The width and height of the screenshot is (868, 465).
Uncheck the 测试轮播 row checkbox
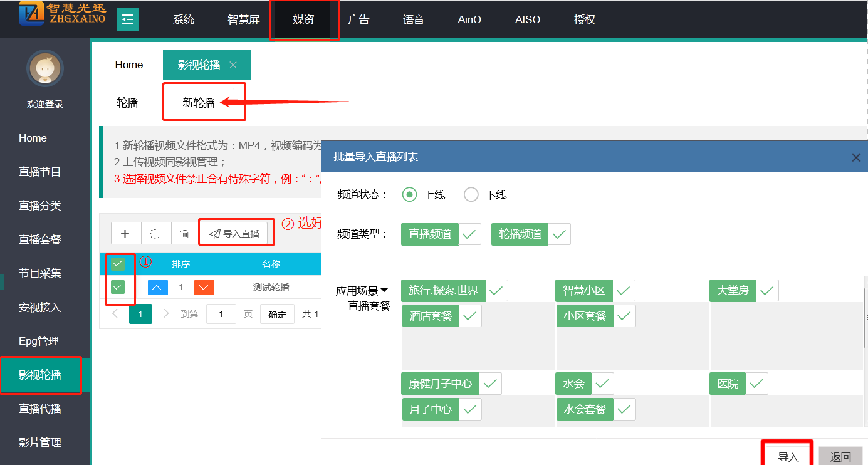pyautogui.click(x=118, y=287)
